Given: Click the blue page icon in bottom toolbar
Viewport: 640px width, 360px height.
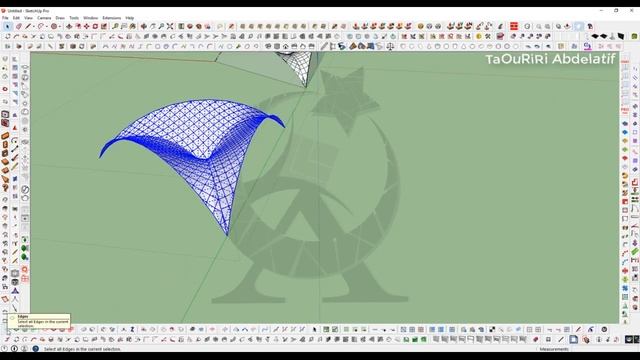Looking at the screenshot, I should pos(573,340).
